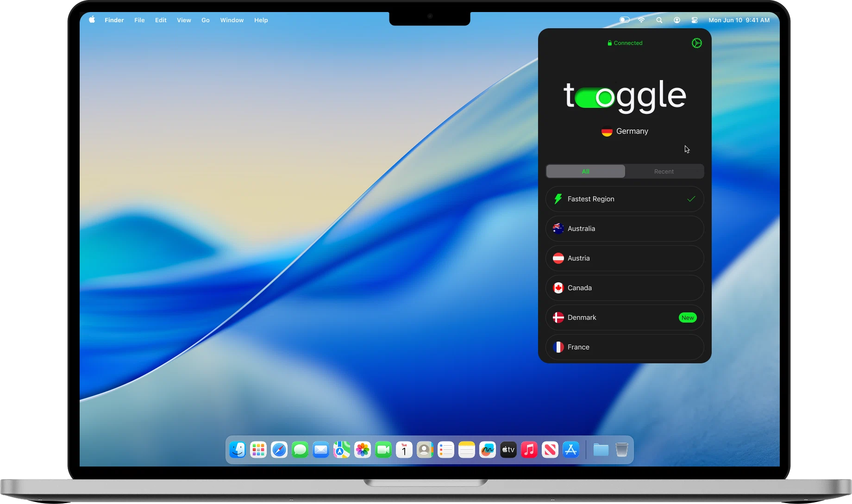
Task: Open the Go menu
Action: click(206, 20)
